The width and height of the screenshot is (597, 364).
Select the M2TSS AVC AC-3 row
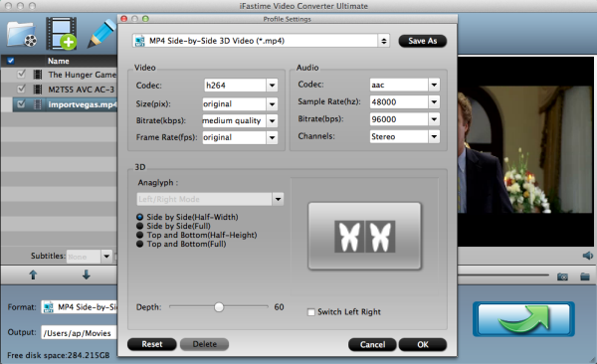coord(59,90)
